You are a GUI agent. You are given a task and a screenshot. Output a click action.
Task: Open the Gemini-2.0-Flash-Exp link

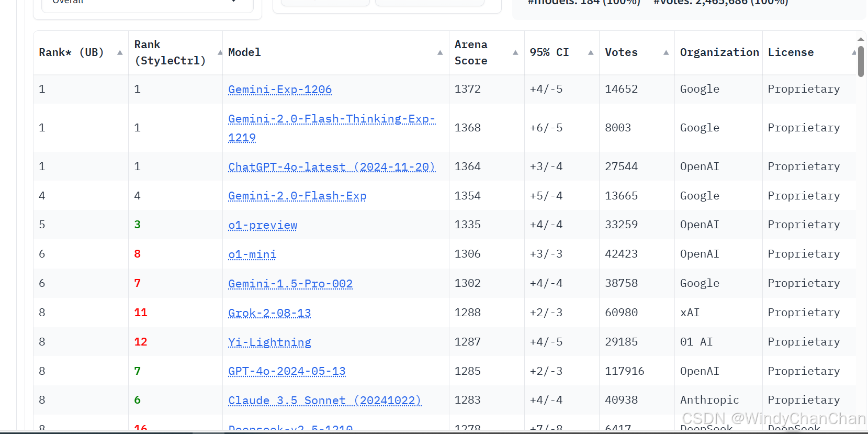(297, 196)
